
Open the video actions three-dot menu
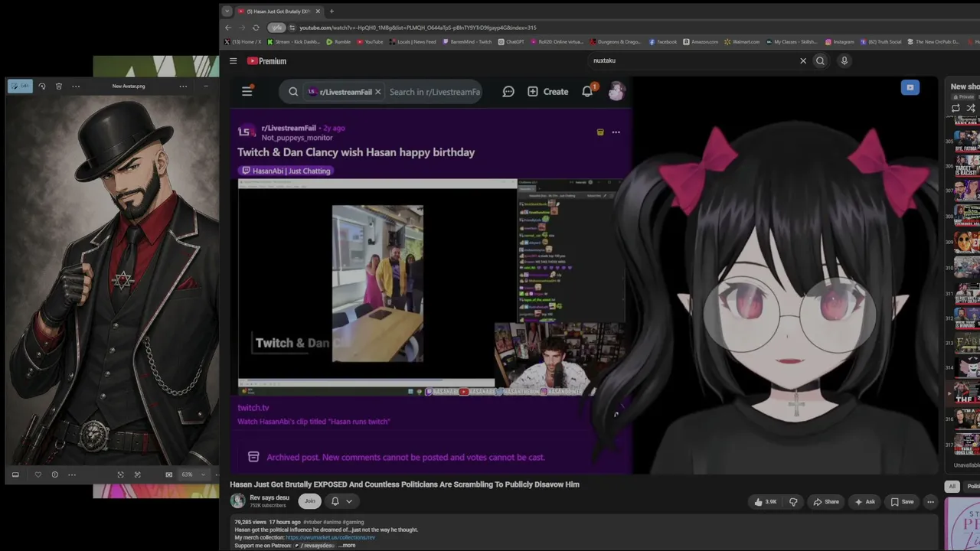click(x=930, y=502)
